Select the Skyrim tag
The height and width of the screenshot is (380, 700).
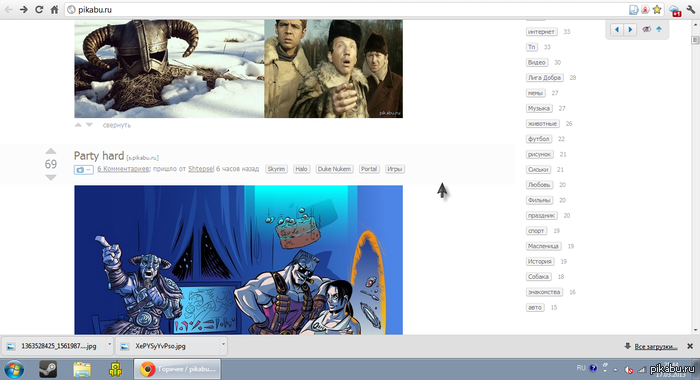pos(276,169)
